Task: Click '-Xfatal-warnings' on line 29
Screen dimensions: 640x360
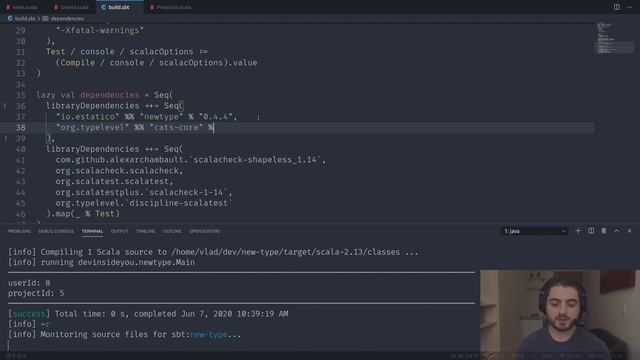Action: click(x=100, y=30)
